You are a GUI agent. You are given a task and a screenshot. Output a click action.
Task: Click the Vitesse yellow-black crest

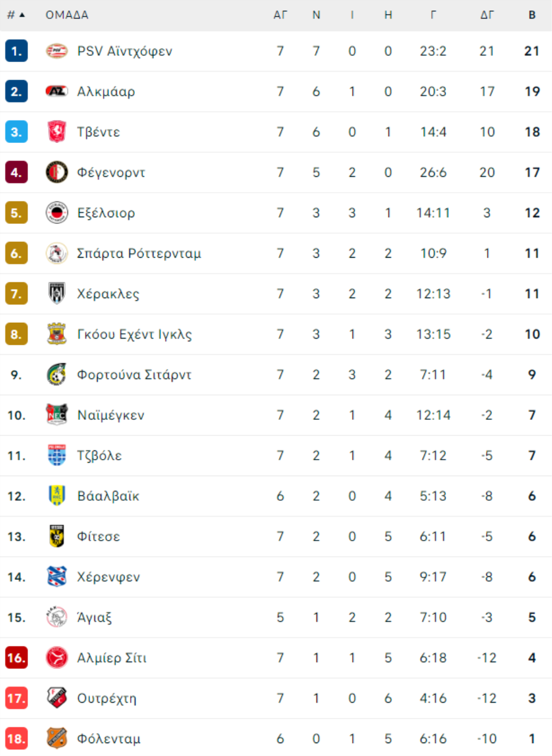(57, 536)
